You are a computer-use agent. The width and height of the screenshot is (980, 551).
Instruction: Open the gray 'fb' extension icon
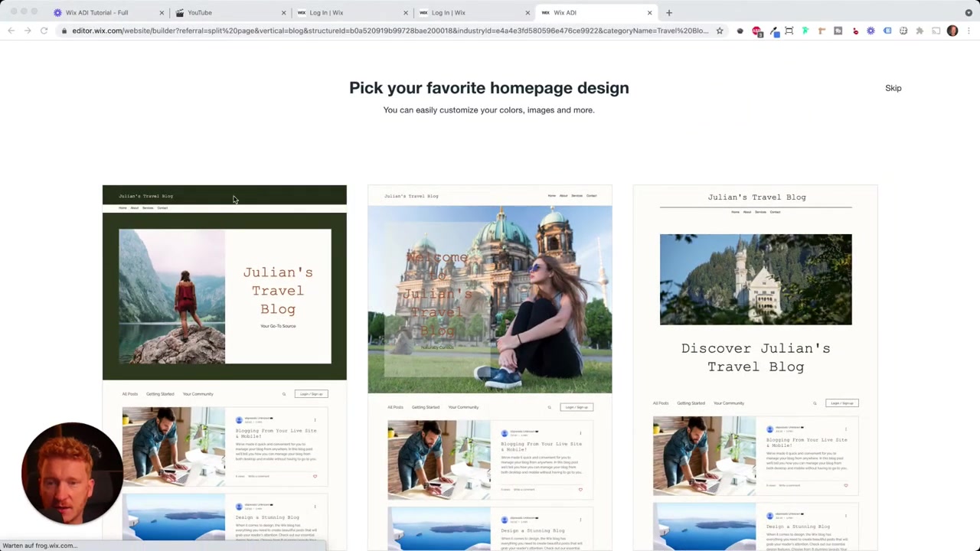[838, 31]
